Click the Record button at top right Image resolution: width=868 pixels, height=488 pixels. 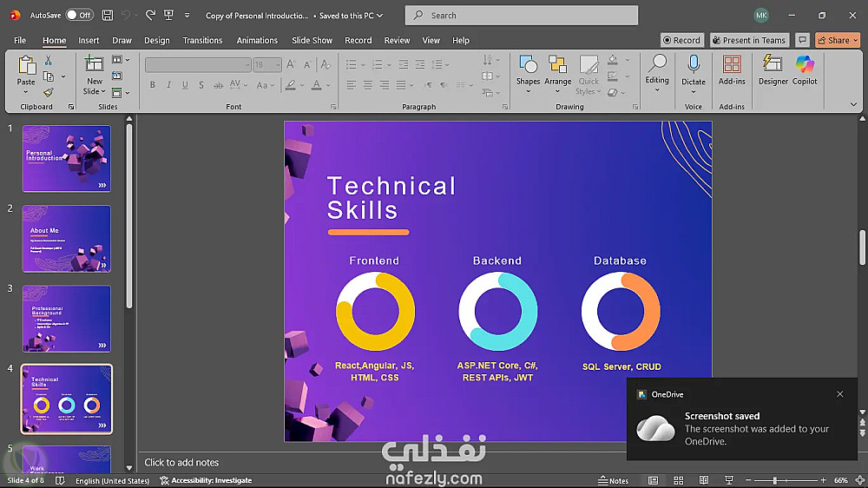(682, 40)
